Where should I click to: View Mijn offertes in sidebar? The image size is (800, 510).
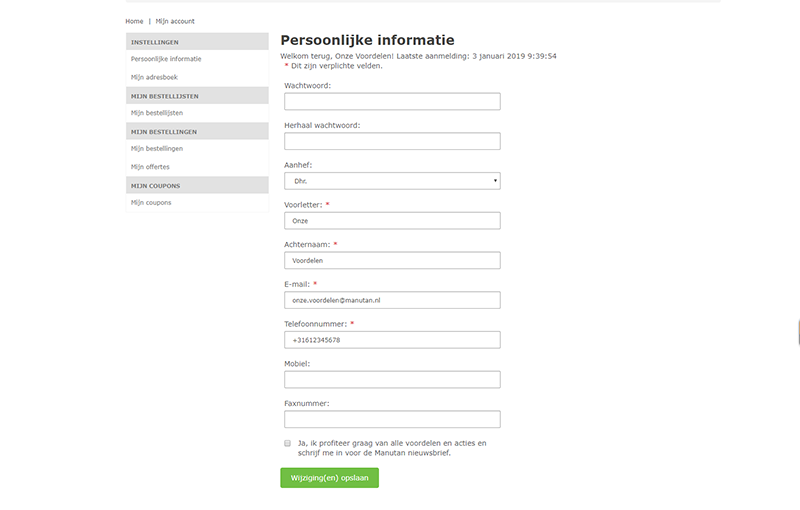(x=150, y=167)
